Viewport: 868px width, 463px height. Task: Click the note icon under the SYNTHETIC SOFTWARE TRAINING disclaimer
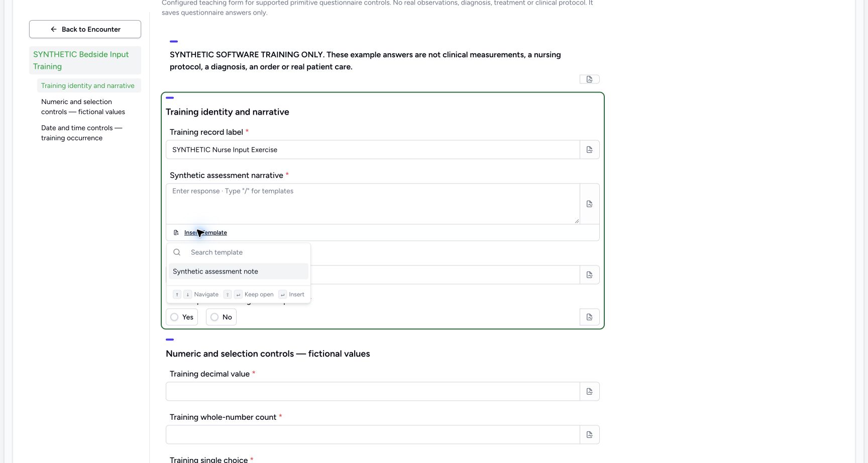click(590, 79)
